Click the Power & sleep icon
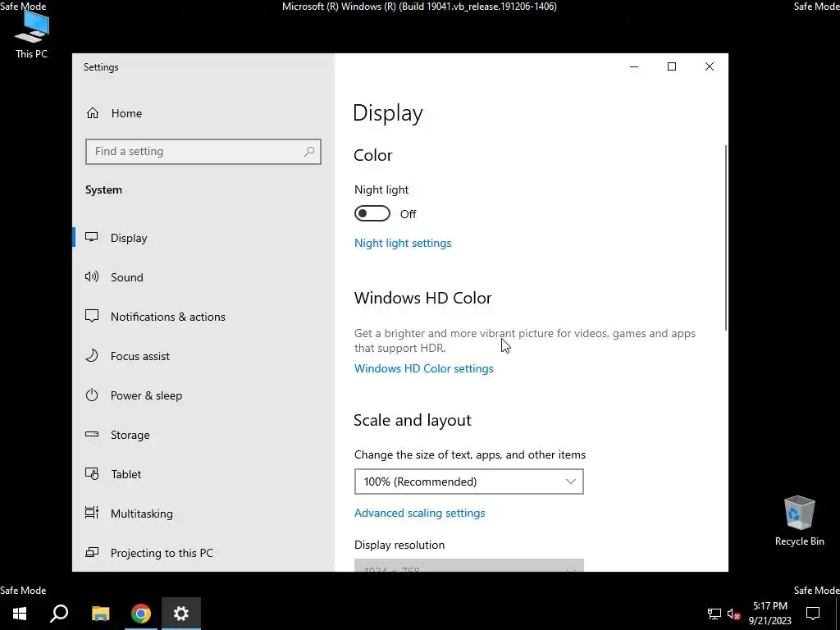Viewport: 840px width, 630px height. pos(92,395)
